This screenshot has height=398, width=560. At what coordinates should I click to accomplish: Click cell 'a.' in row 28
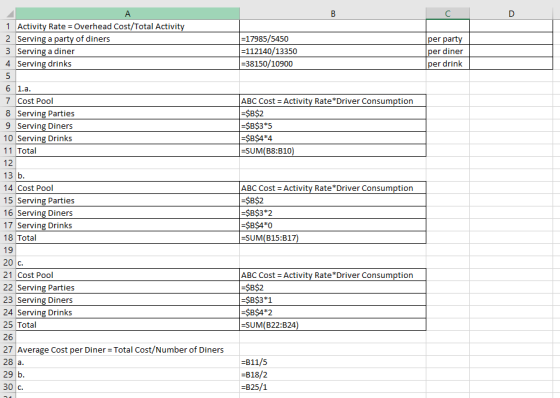coord(128,362)
